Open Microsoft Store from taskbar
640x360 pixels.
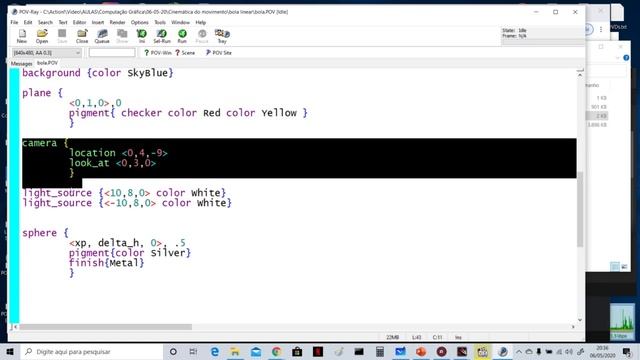tap(297, 351)
